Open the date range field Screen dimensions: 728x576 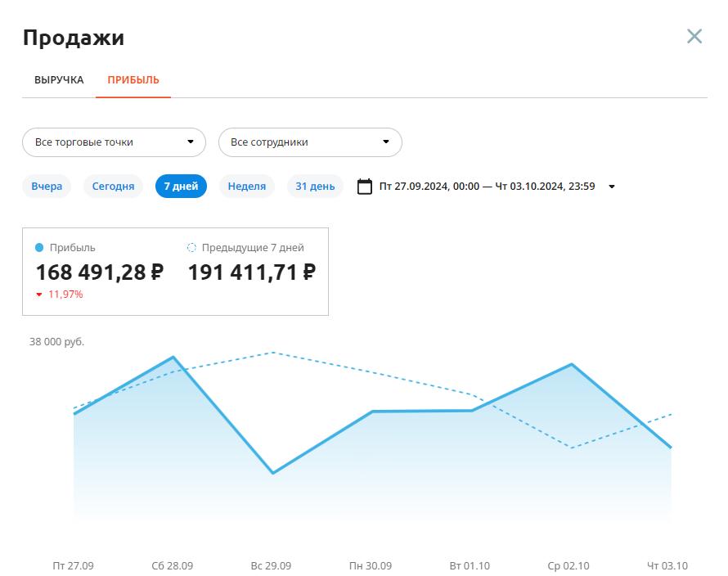[487, 187]
